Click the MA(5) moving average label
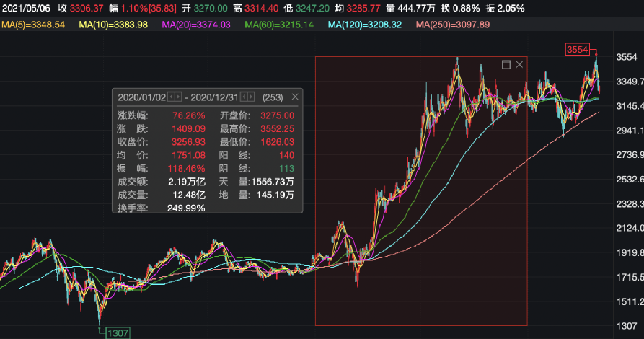Viewport: 644px width, 339px height. pyautogui.click(x=33, y=25)
